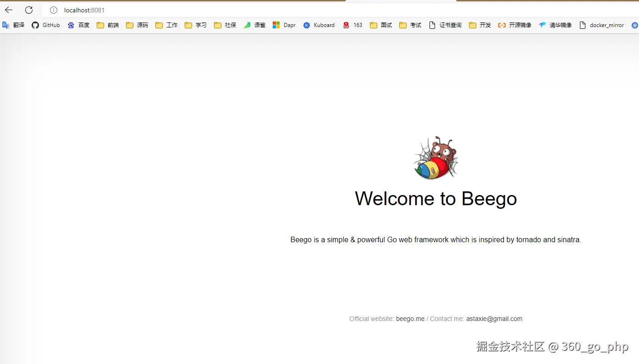Open the 考试 bookmark folder
The width and height of the screenshot is (639, 364).
tap(410, 25)
